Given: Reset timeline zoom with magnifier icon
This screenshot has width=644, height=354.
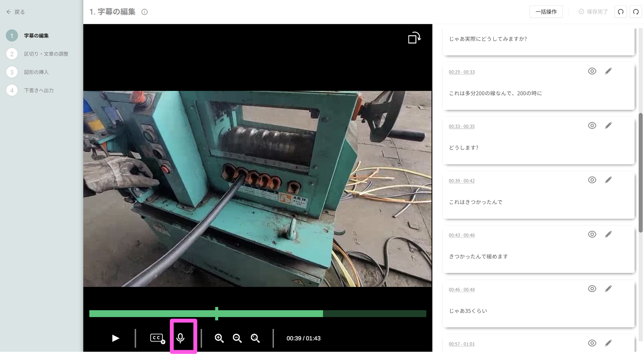Looking at the screenshot, I should (x=255, y=338).
